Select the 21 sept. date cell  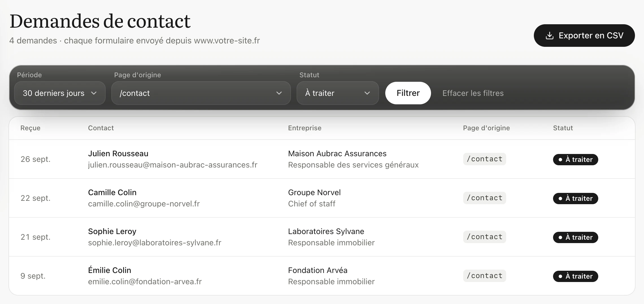[x=36, y=237]
